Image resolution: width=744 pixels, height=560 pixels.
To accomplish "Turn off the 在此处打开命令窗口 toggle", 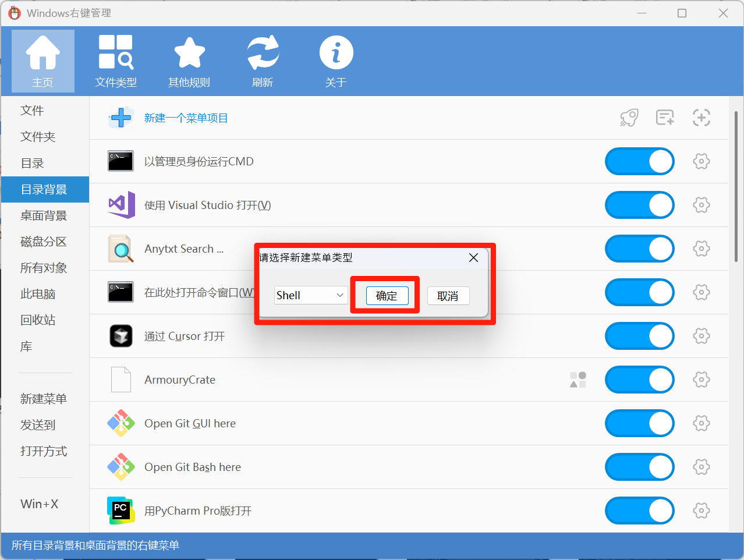I will pyautogui.click(x=640, y=292).
